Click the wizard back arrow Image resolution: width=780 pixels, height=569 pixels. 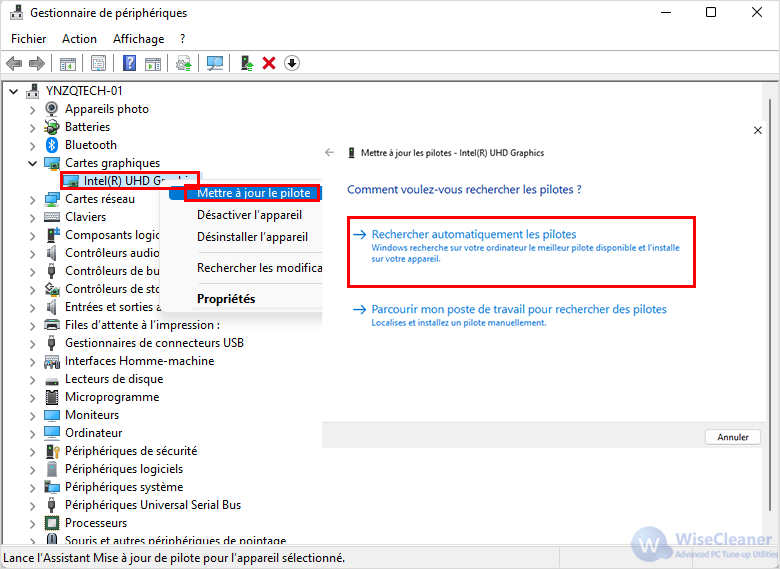329,153
